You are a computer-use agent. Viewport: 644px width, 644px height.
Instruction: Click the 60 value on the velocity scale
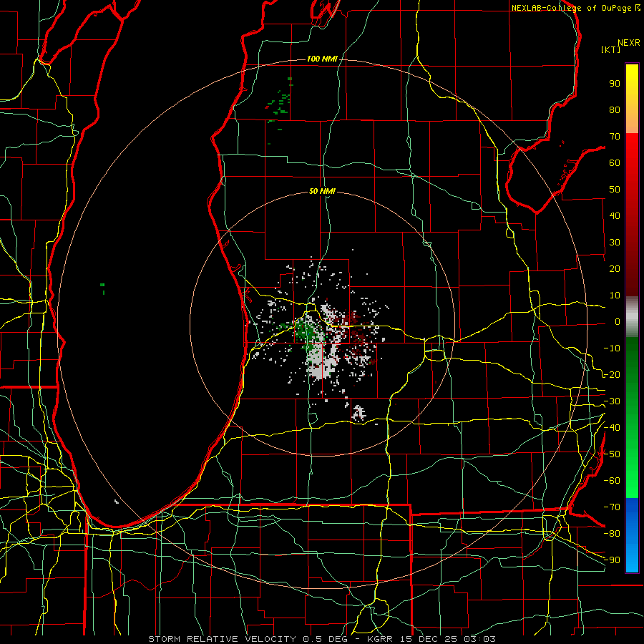pos(615,162)
